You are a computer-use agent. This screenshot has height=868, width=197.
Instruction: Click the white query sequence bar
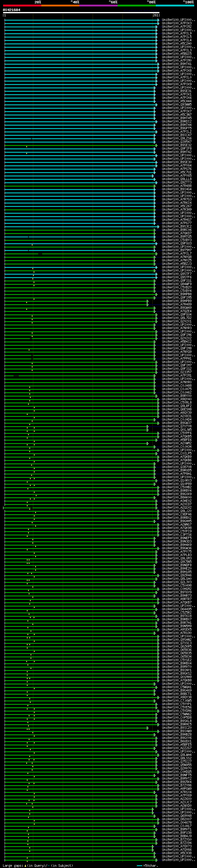pos(81,13)
